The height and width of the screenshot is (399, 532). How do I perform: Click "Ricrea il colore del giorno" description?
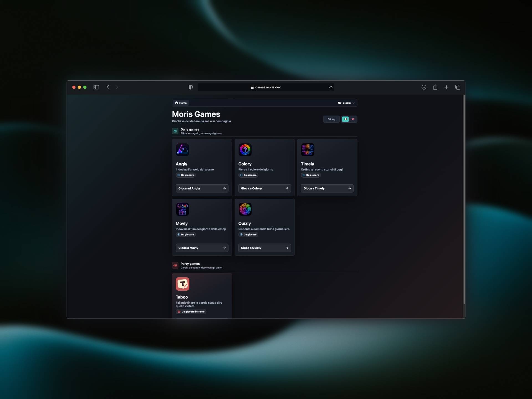pyautogui.click(x=256, y=170)
